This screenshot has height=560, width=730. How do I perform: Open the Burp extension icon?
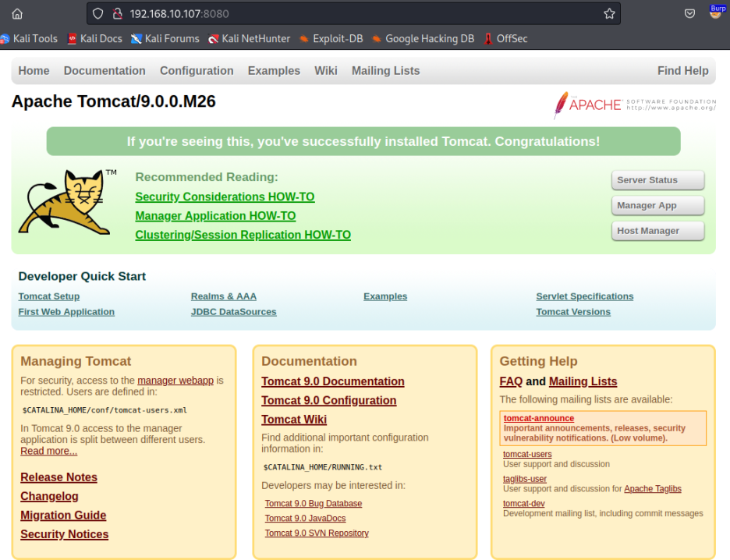(x=716, y=12)
